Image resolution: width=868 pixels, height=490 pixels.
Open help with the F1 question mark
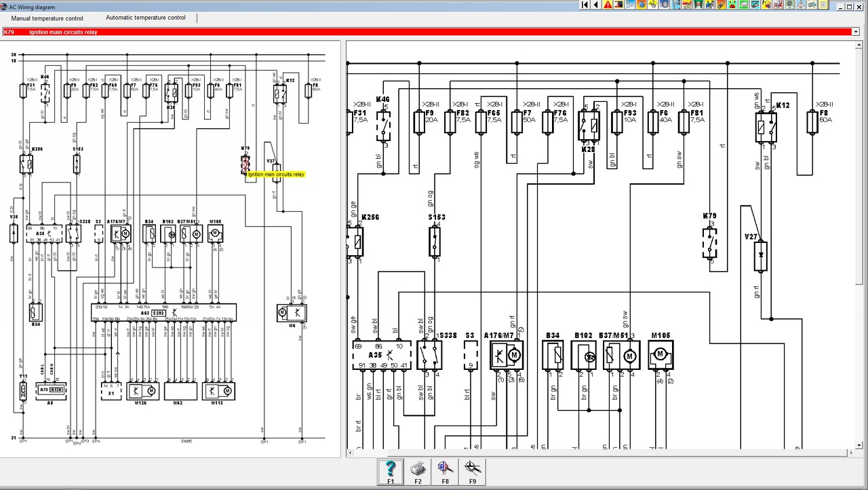click(x=391, y=472)
